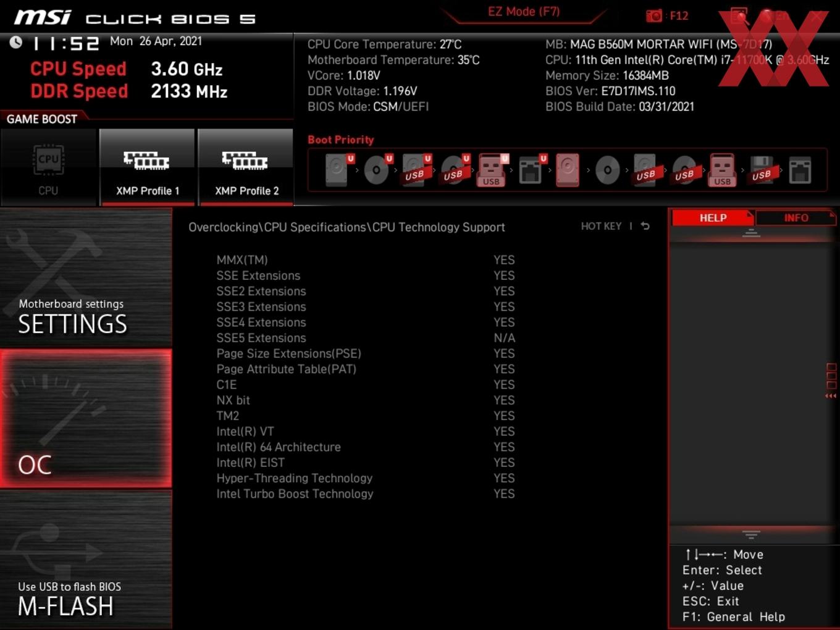Open the search magnifier icon

pyautogui.click(x=739, y=16)
